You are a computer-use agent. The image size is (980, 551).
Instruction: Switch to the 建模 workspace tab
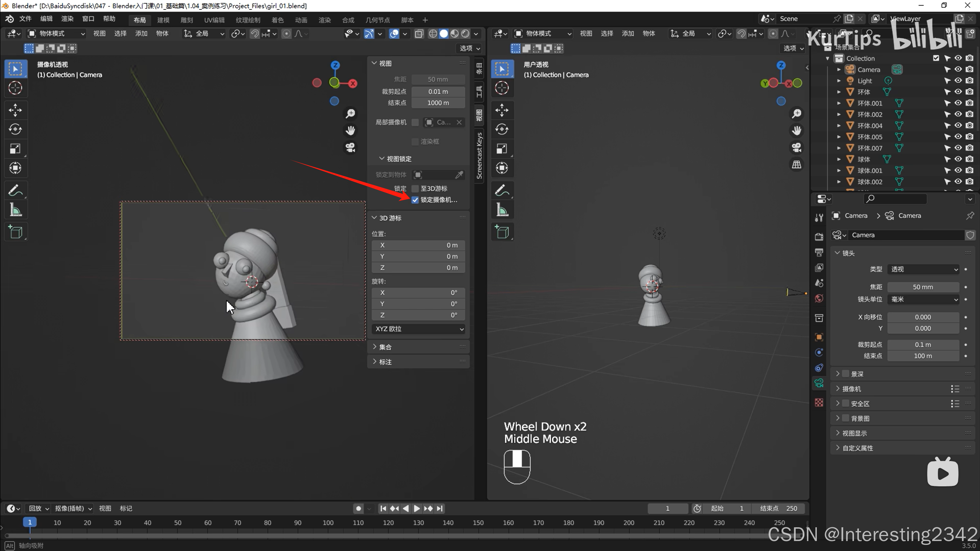click(163, 20)
